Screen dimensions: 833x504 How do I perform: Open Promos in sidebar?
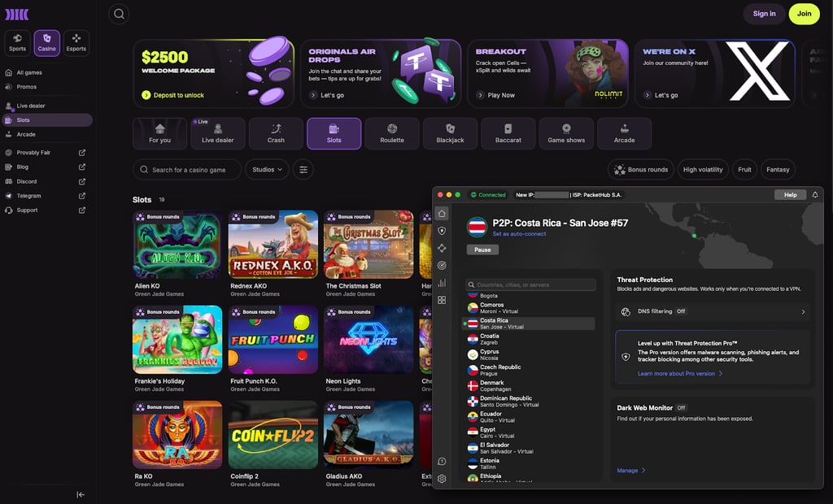pos(27,86)
